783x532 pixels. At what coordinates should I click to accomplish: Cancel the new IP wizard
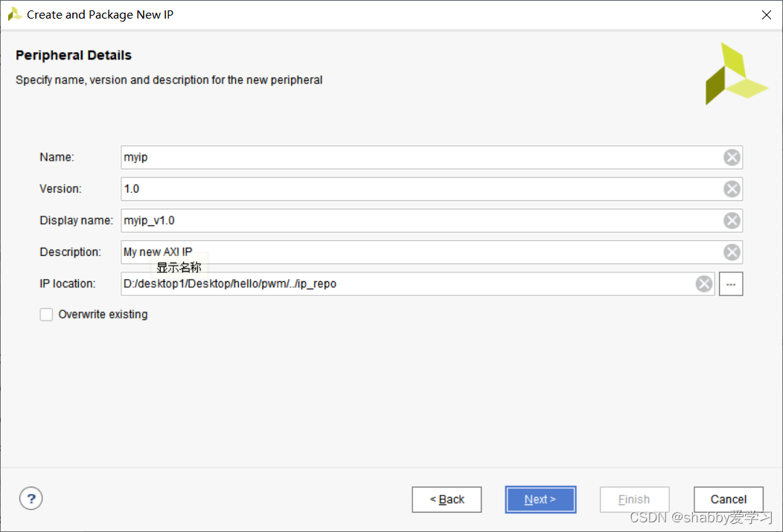[x=728, y=499]
